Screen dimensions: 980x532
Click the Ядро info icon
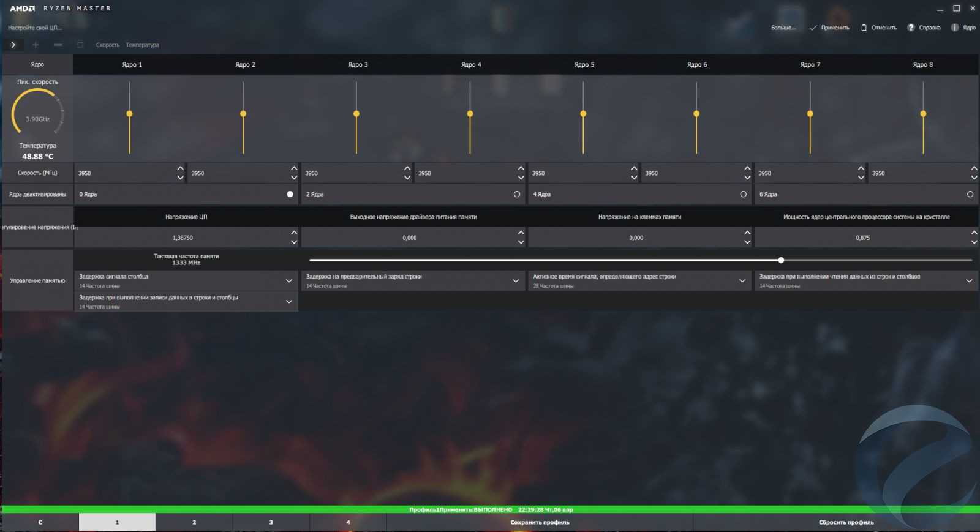pyautogui.click(x=954, y=28)
